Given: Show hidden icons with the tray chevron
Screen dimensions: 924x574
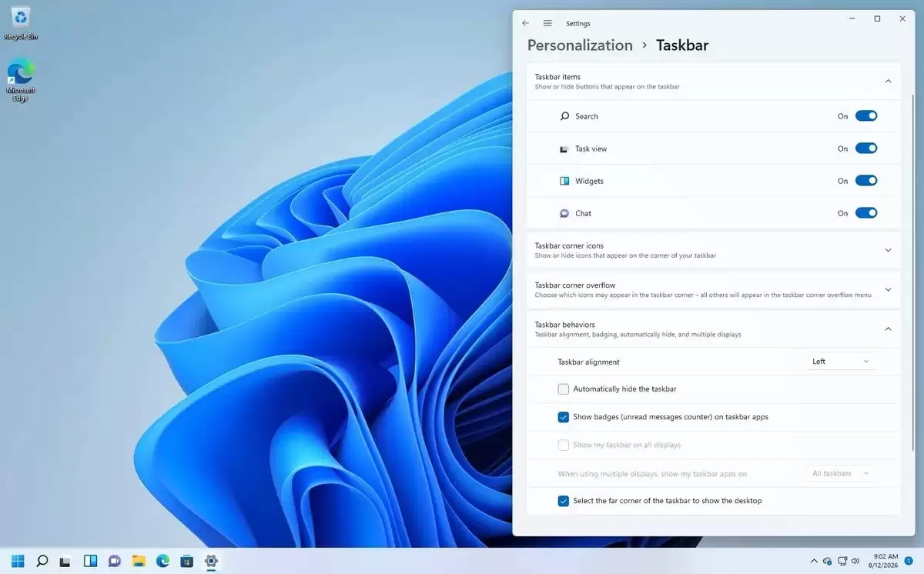Looking at the screenshot, I should pos(814,561).
